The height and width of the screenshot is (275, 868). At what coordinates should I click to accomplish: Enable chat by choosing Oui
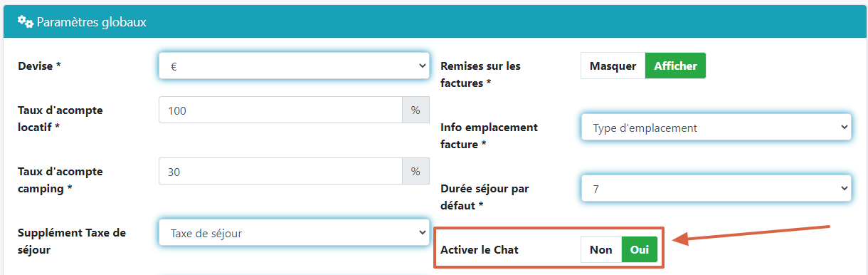(x=640, y=249)
